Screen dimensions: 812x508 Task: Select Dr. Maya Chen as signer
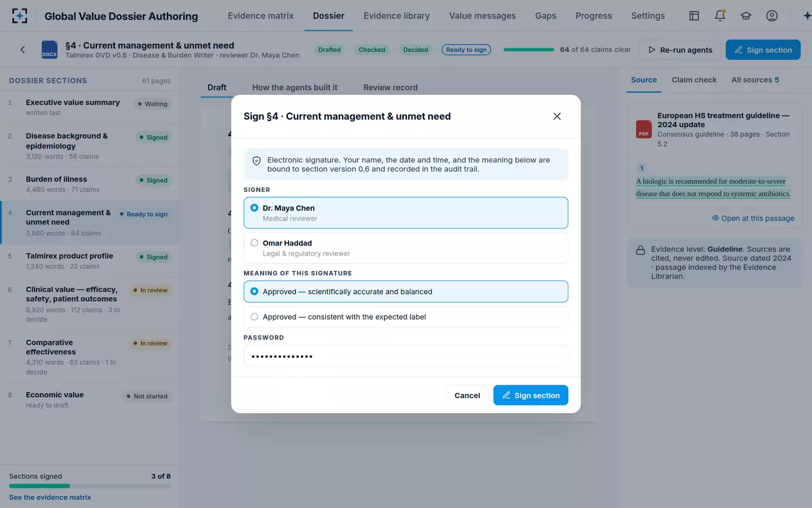406,213
